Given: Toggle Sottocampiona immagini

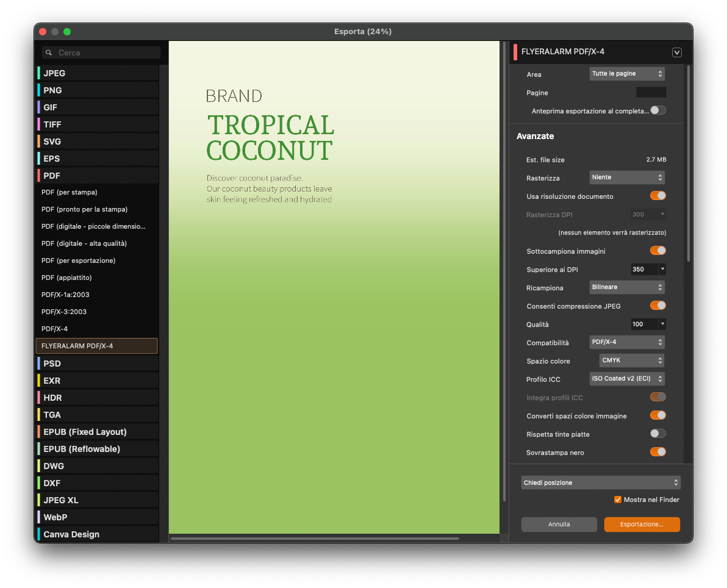Looking at the screenshot, I should click(658, 251).
